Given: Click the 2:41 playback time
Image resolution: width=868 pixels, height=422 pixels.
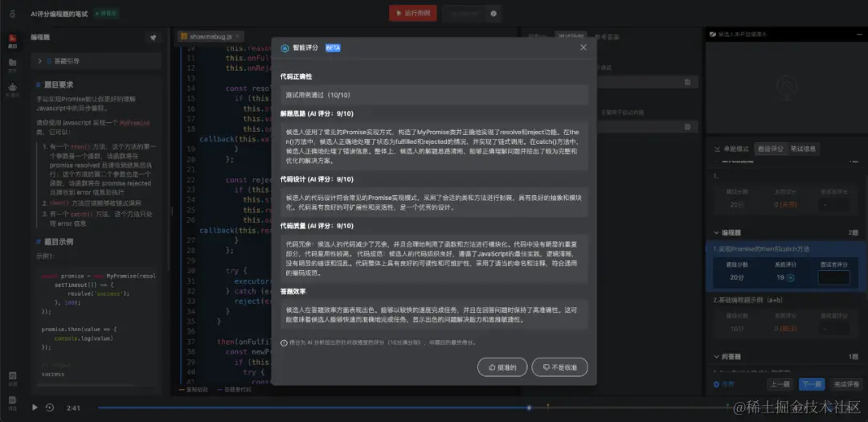Looking at the screenshot, I should (x=73, y=408).
